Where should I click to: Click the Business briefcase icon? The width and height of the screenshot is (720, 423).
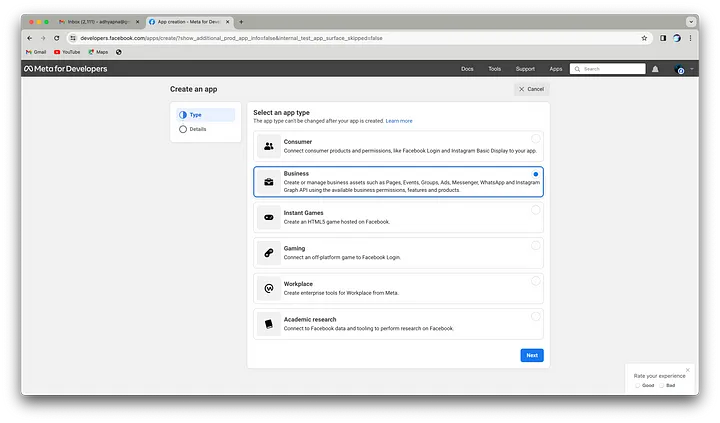pos(269,182)
